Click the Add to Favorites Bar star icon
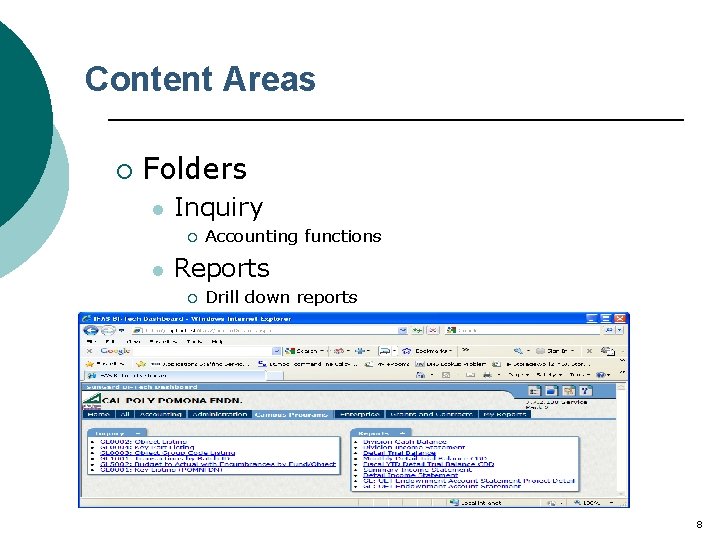 141,364
